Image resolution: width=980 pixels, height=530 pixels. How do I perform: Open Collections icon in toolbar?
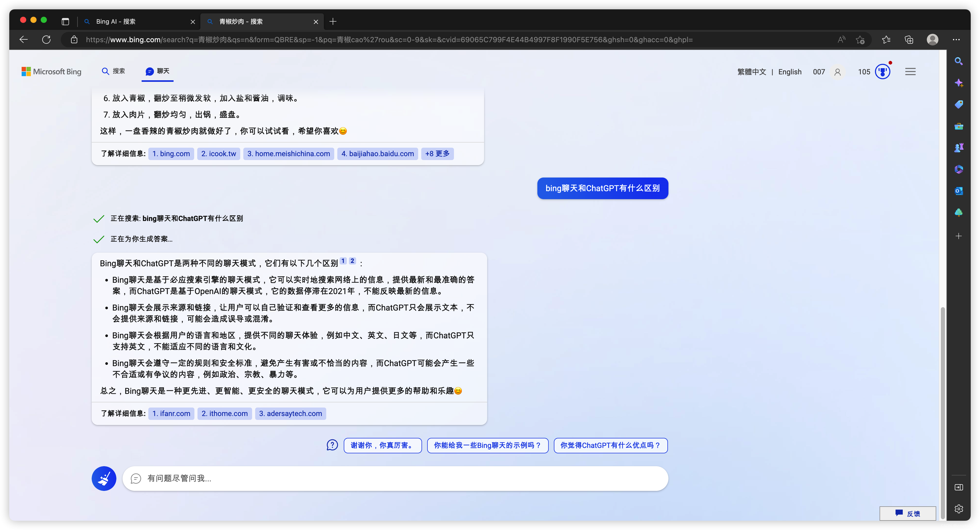pyautogui.click(x=909, y=40)
